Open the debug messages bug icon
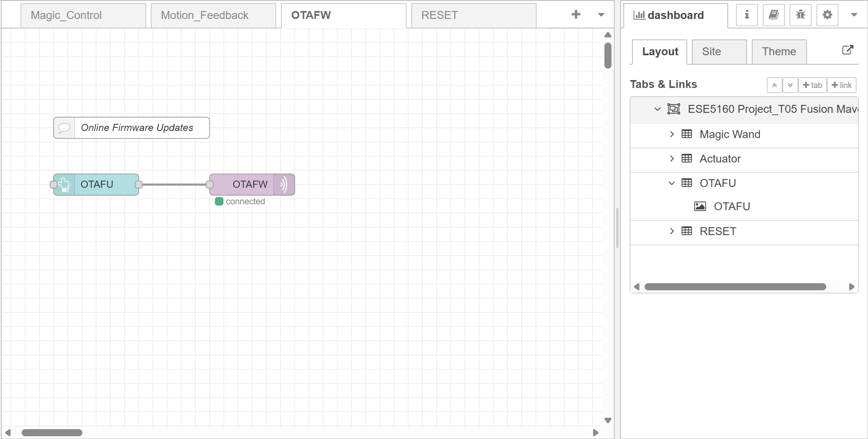Image resolution: width=868 pixels, height=439 pixels. (x=800, y=15)
